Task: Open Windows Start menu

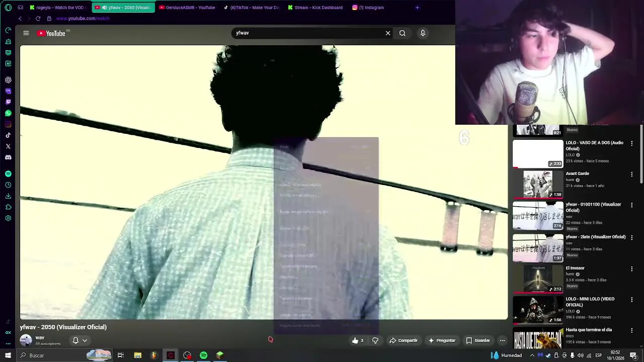Action: click(8, 355)
